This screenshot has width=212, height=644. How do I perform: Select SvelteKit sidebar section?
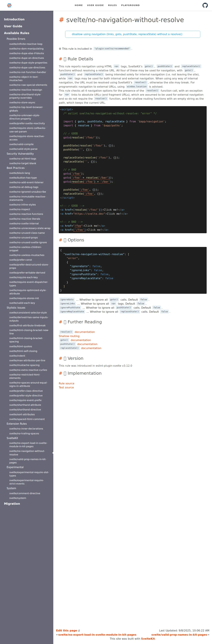12,438
